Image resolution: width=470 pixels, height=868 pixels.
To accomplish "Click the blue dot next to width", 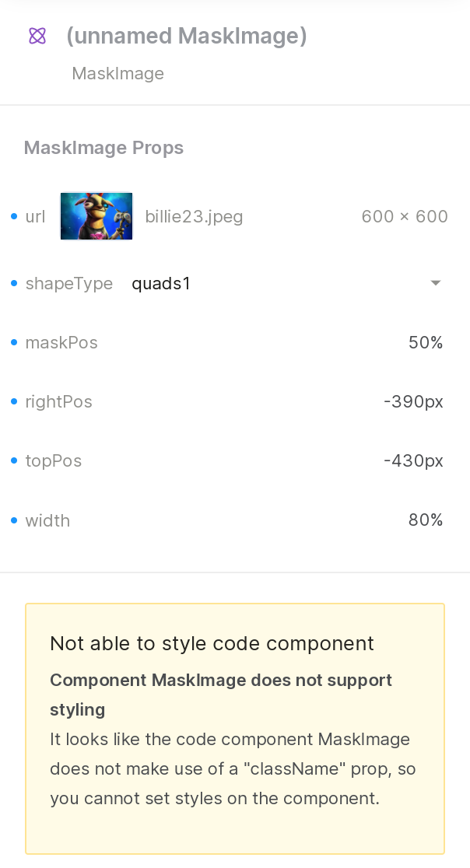I will [x=14, y=520].
